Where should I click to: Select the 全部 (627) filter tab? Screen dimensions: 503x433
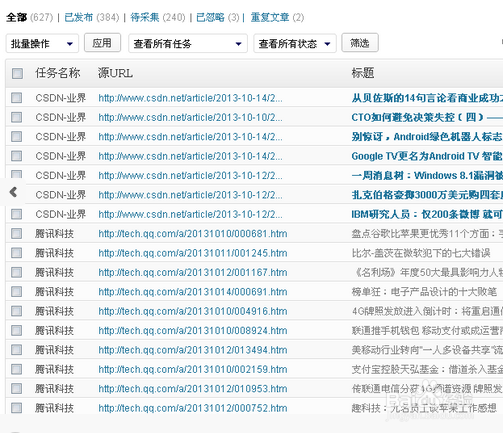pos(29,17)
